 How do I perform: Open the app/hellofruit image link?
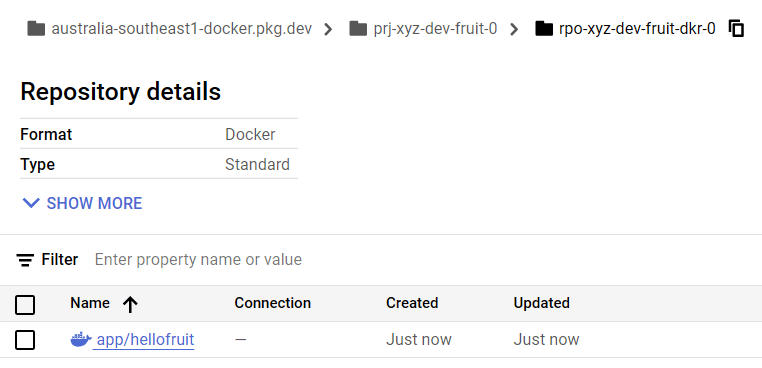click(145, 340)
